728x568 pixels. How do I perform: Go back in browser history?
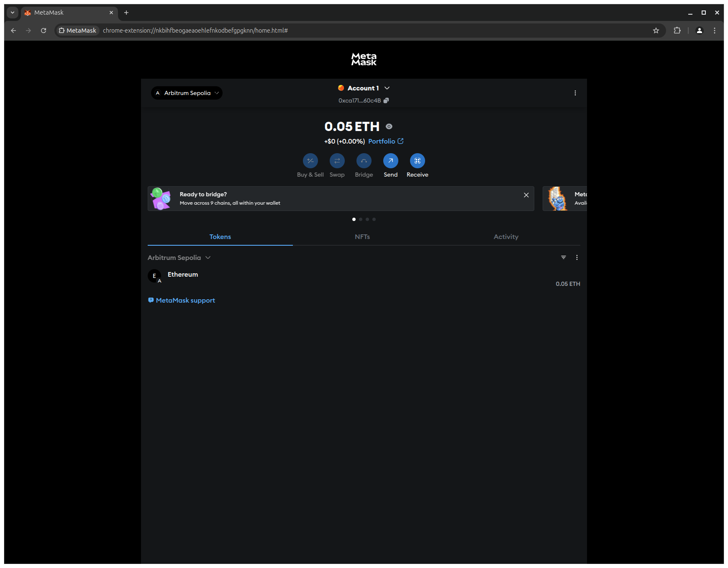click(x=13, y=31)
